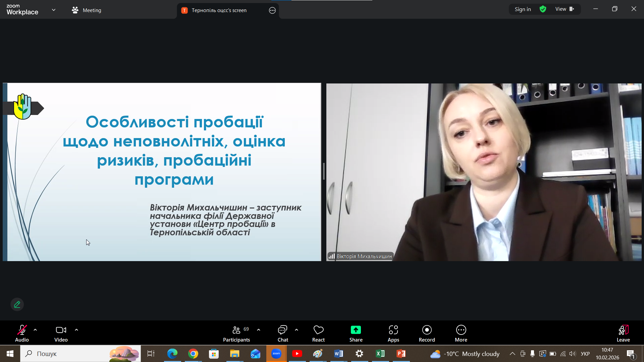Screen dimensions: 644x362
Task: Open the Zoom Workplace dropdown chevron
Action: pyautogui.click(x=54, y=10)
